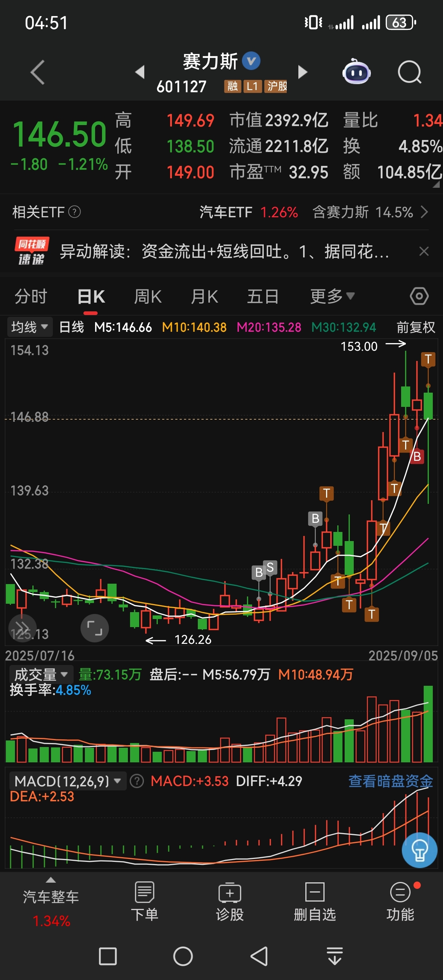Viewport: 443px width, 980px height.
Task: Open chart settings hexagon icon
Action: click(419, 296)
